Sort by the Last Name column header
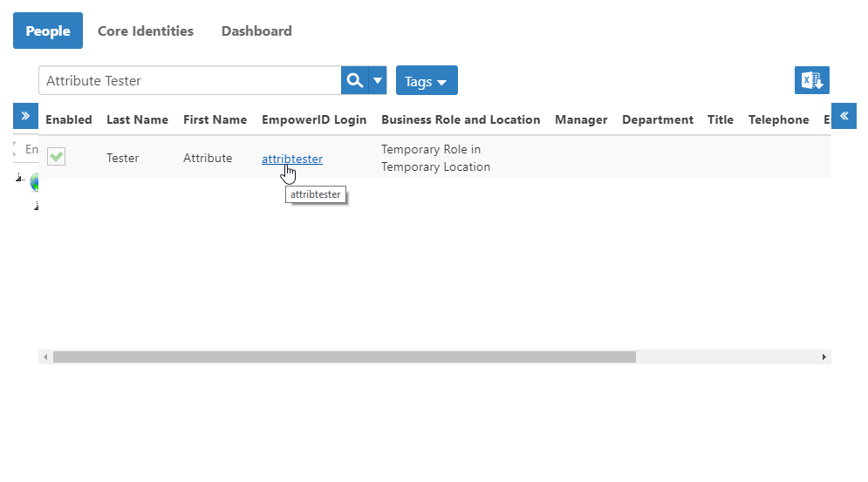 click(137, 119)
